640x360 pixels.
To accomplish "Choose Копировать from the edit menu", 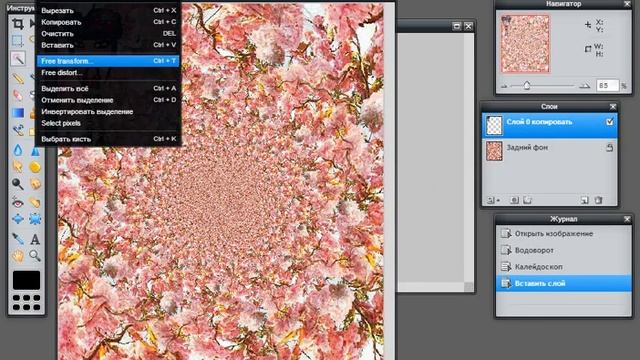I will coord(108,22).
